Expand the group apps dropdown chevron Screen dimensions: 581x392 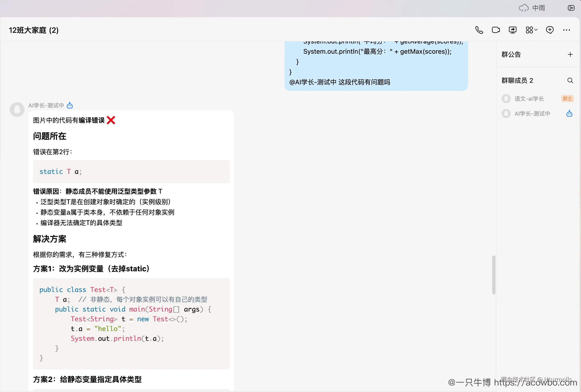click(x=536, y=30)
